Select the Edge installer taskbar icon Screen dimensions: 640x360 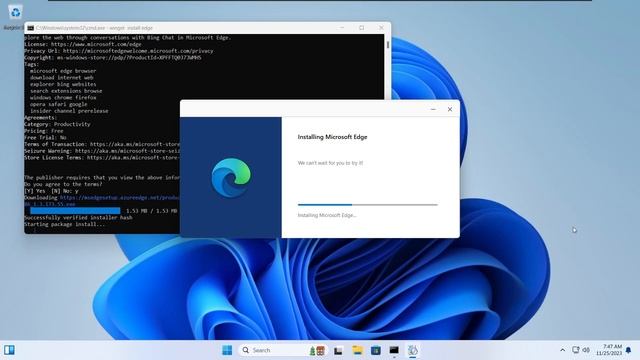pos(413,350)
